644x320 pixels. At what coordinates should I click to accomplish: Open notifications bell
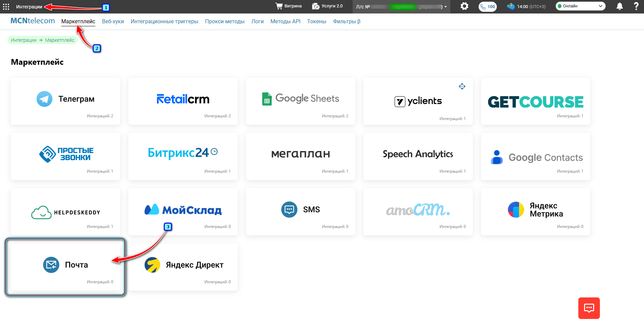(x=619, y=6)
